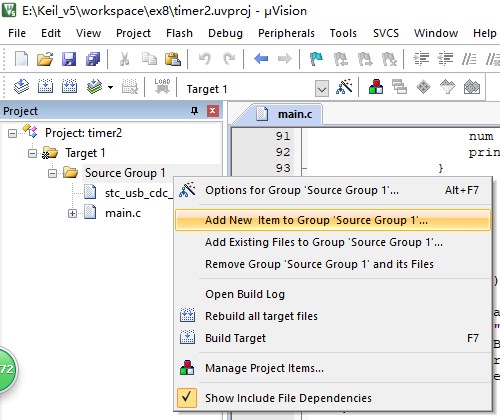Navigate backwards with the blue arrow

click(x=261, y=59)
